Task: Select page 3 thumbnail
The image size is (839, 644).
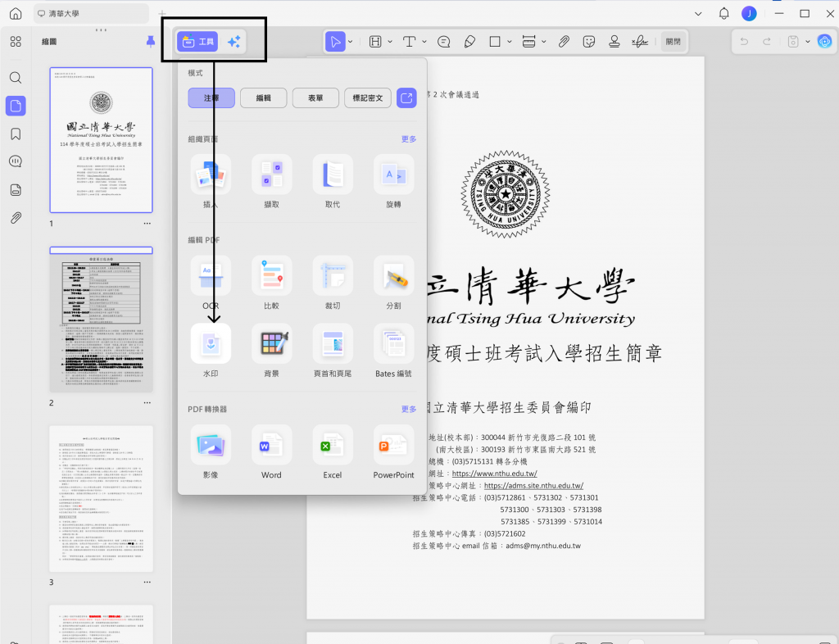Action: click(101, 499)
